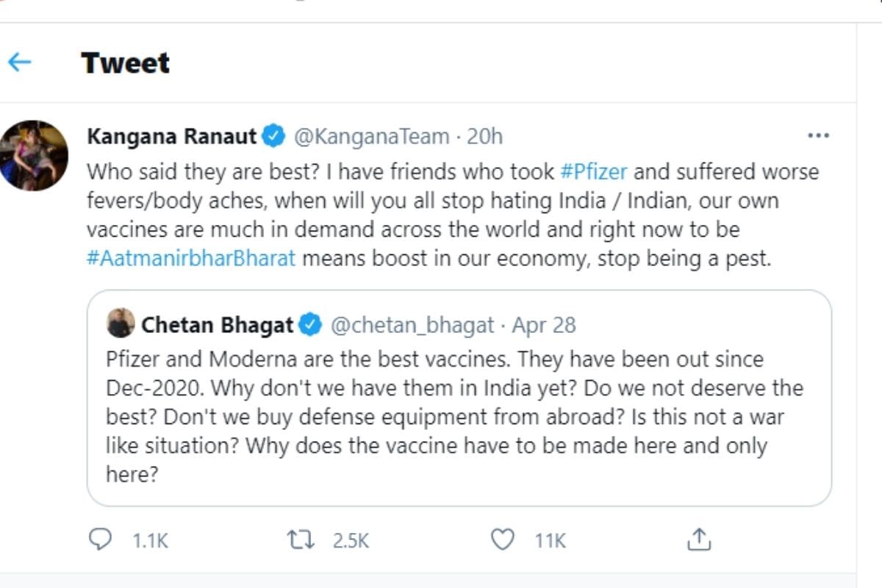Screen dimensions: 882x588
Task: Open Chetan Bhagat's small avatar
Action: (121, 323)
